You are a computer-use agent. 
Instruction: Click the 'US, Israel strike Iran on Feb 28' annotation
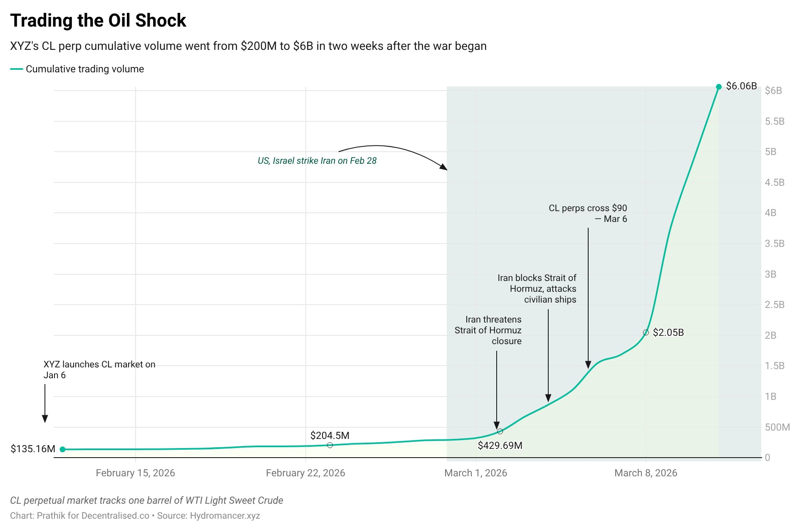click(317, 161)
